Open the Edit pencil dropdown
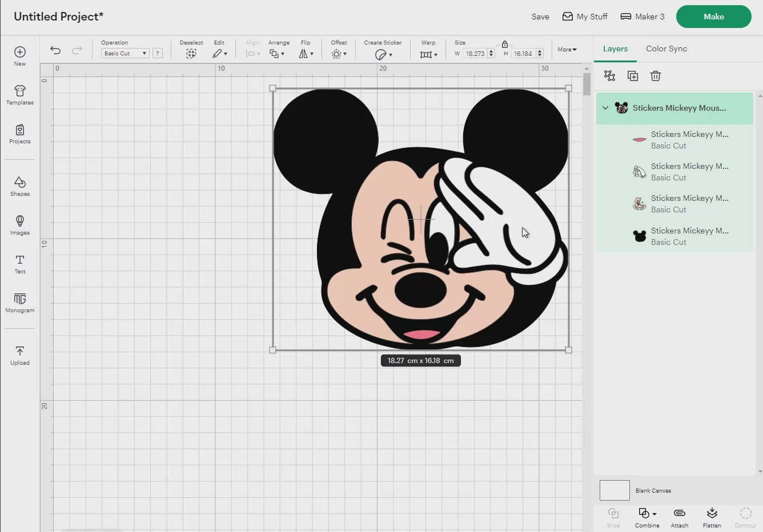 pos(220,54)
